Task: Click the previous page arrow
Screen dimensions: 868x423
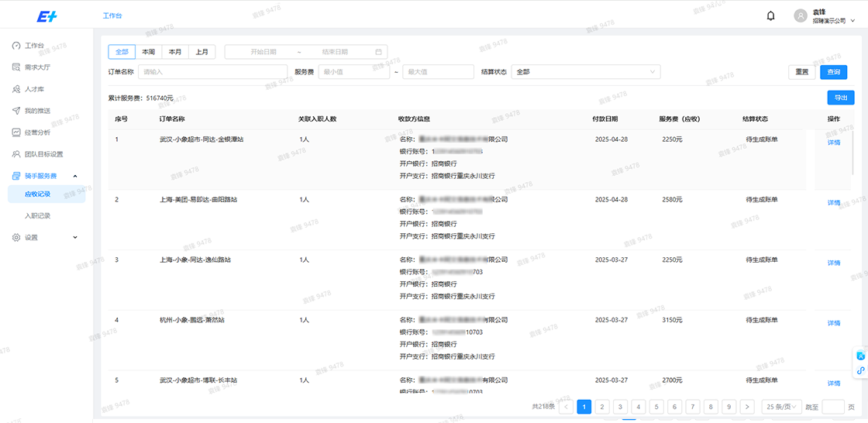Action: [566, 407]
